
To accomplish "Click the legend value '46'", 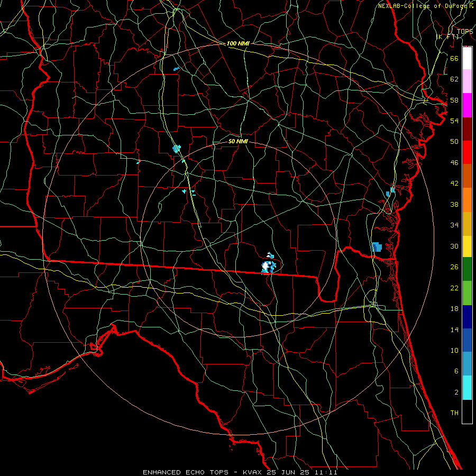I will 454,163.
